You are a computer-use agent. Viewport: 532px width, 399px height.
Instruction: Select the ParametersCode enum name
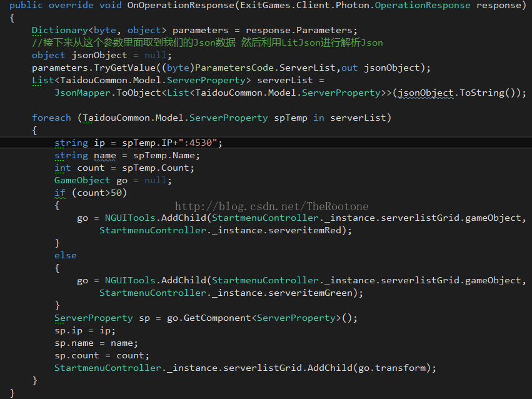[234, 68]
